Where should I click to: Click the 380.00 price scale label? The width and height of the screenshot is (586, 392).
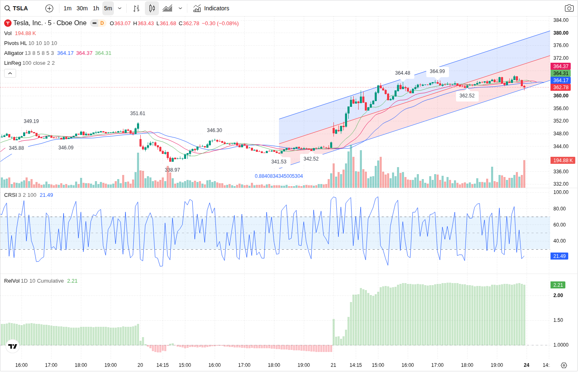pyautogui.click(x=561, y=33)
